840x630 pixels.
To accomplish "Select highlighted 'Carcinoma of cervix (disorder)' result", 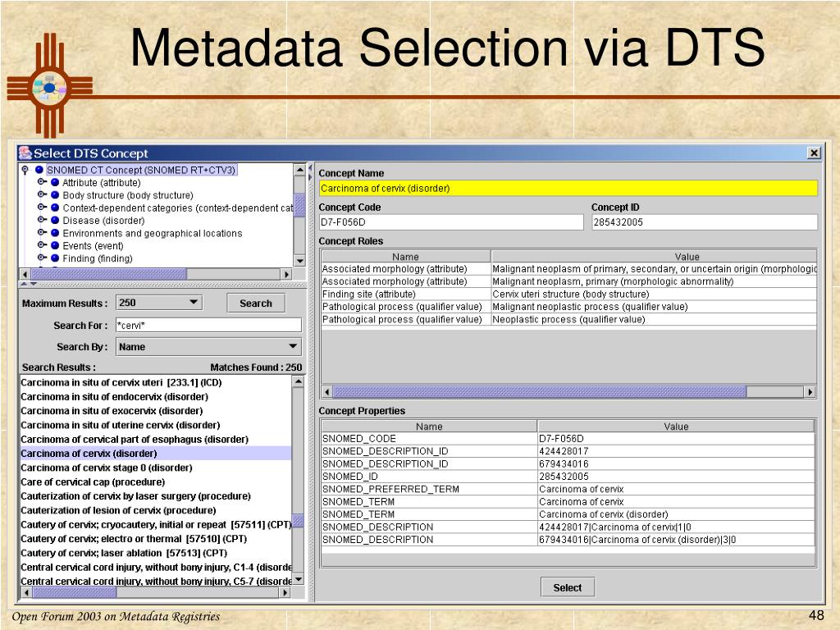I will point(156,453).
